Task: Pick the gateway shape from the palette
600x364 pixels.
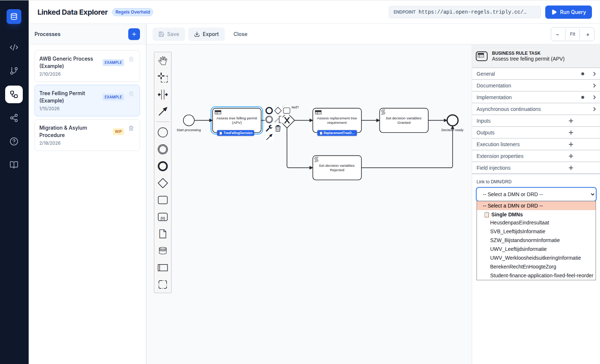Action: click(x=163, y=183)
